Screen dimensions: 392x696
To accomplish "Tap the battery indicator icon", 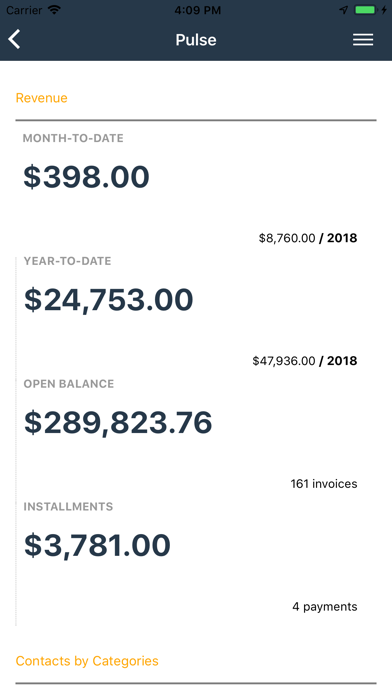I will pos(365,10).
